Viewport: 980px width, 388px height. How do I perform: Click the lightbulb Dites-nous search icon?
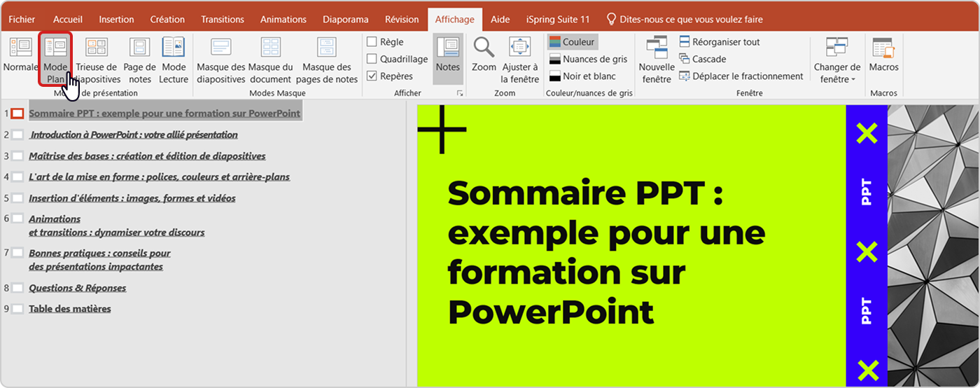(611, 19)
